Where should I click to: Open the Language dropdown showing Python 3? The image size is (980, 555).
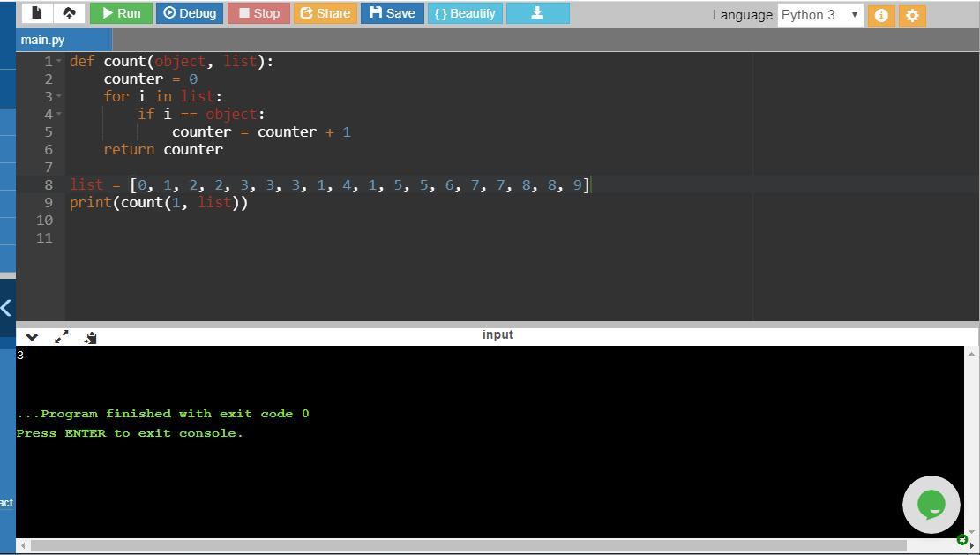[x=819, y=15]
